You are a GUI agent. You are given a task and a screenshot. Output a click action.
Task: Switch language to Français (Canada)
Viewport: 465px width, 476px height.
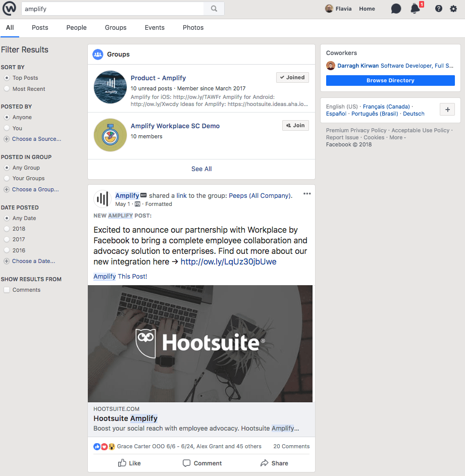(386, 107)
